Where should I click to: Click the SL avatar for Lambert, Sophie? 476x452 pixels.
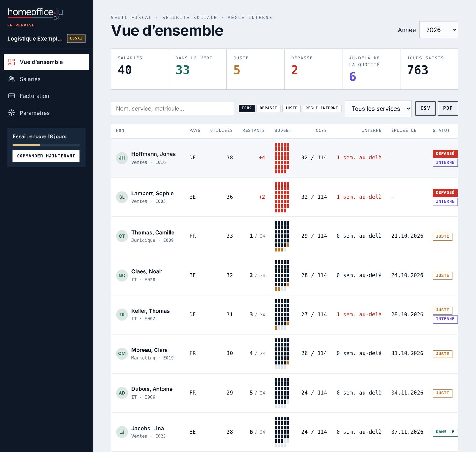tap(122, 197)
